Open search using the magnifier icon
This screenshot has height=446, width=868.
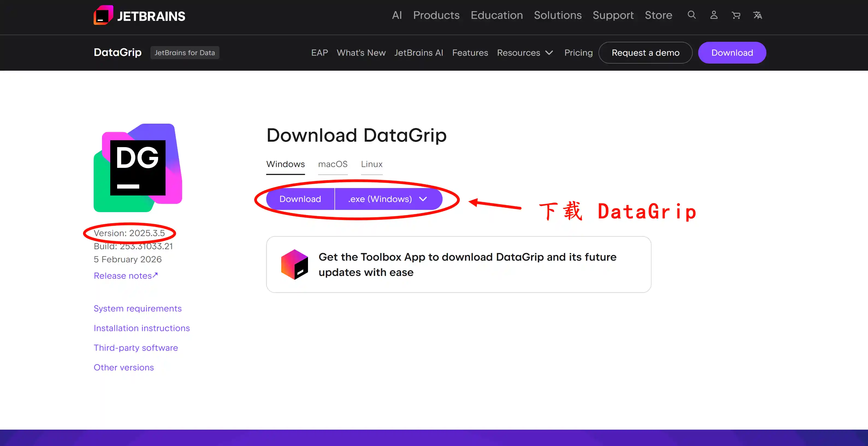coord(691,15)
